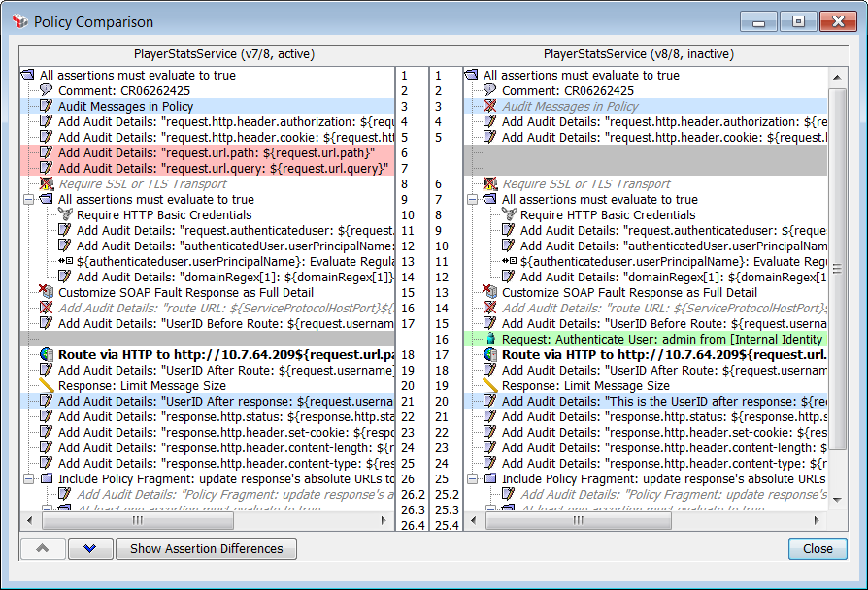Collapse nested 'All assertions' folder in right pane
868x590 pixels.
pos(472,200)
